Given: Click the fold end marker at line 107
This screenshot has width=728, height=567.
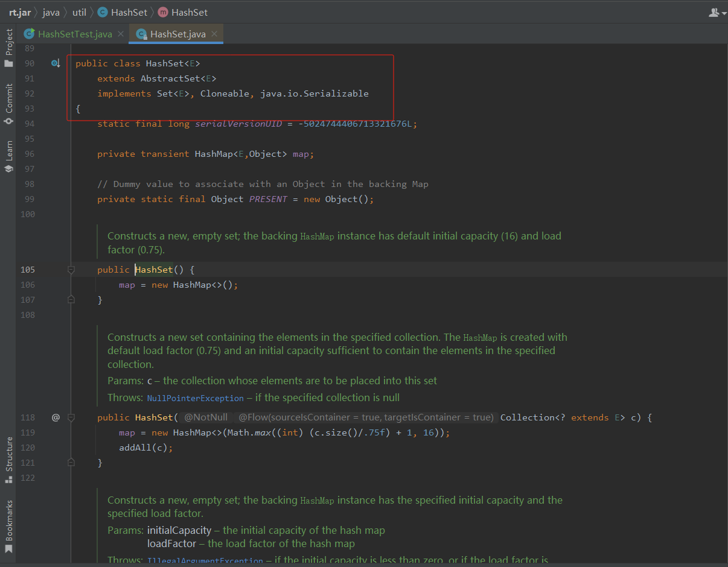Looking at the screenshot, I should [71, 299].
